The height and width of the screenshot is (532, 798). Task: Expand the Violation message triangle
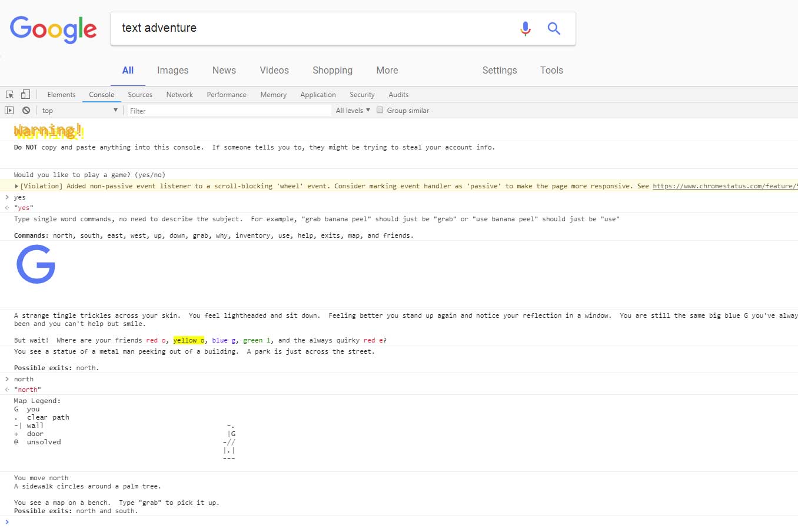16,186
